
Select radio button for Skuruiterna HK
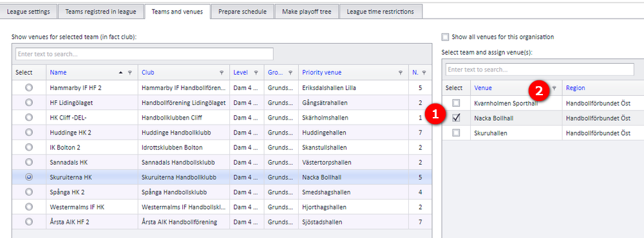tap(29, 178)
